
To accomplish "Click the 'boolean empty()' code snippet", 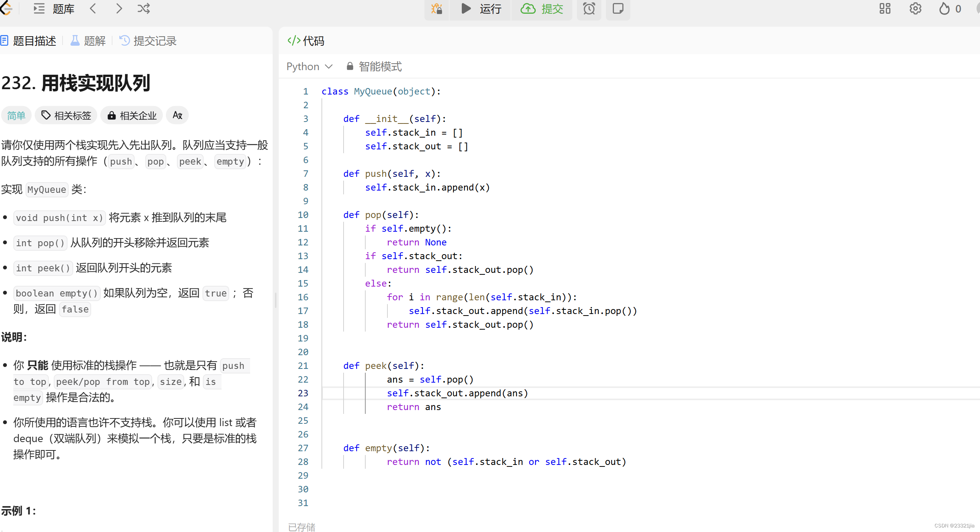I will point(57,293).
